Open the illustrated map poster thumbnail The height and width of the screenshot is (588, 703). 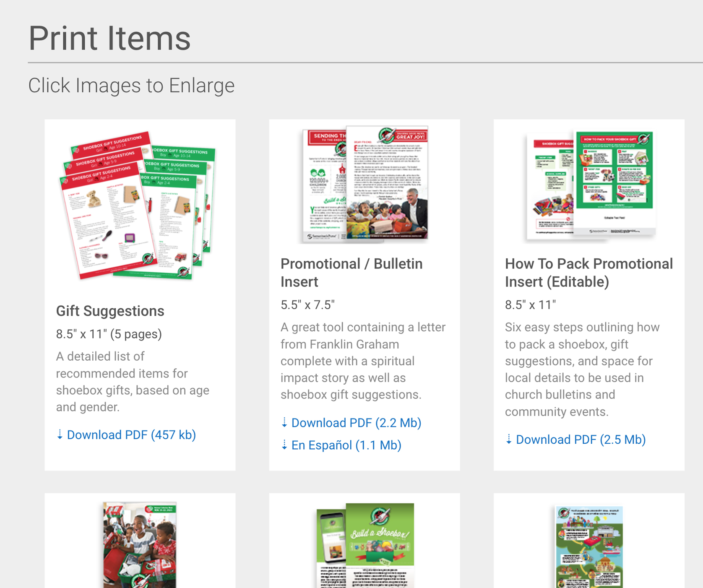tap(589, 546)
